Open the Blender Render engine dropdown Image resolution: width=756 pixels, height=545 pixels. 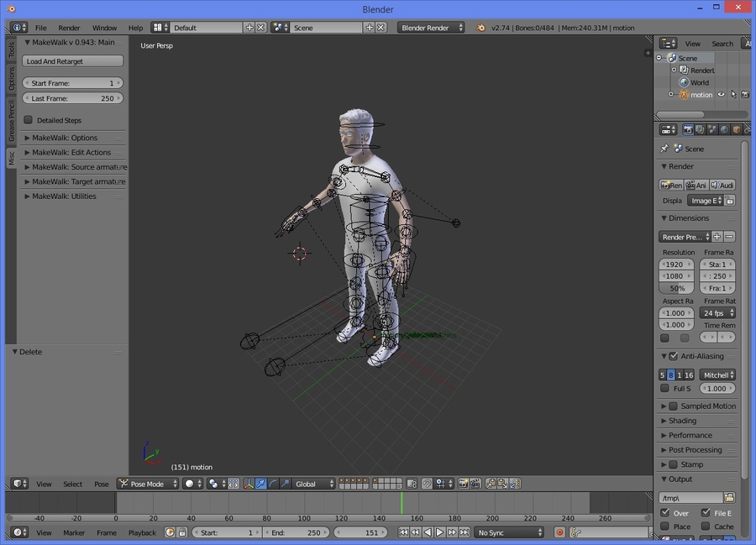coord(431,28)
